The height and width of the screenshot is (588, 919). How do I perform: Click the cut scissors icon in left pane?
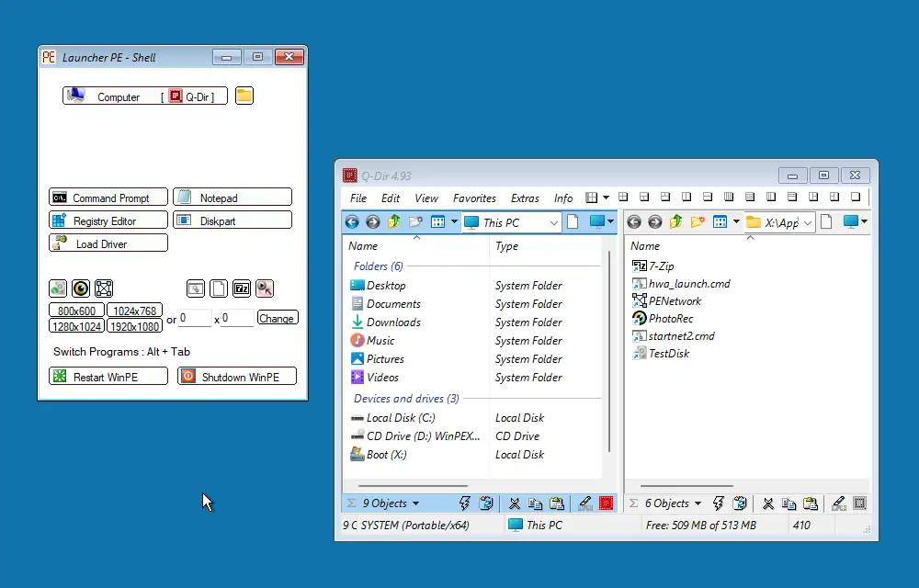point(515,503)
